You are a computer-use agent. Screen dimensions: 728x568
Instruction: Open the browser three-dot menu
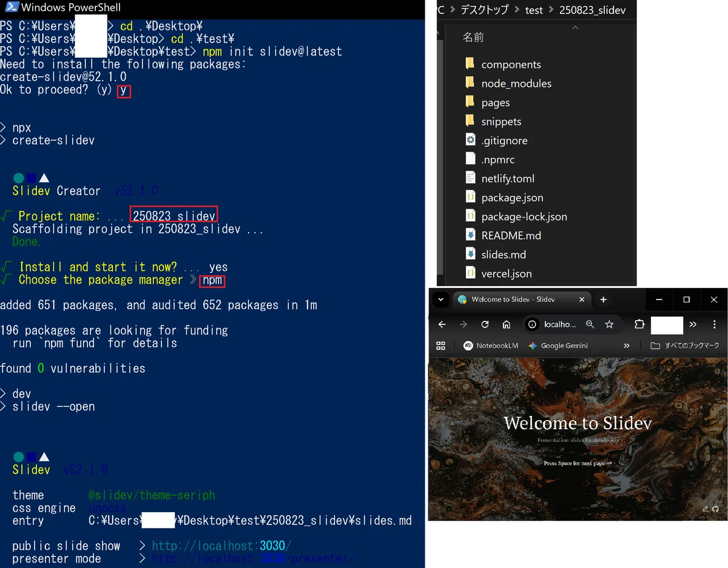coord(716,325)
